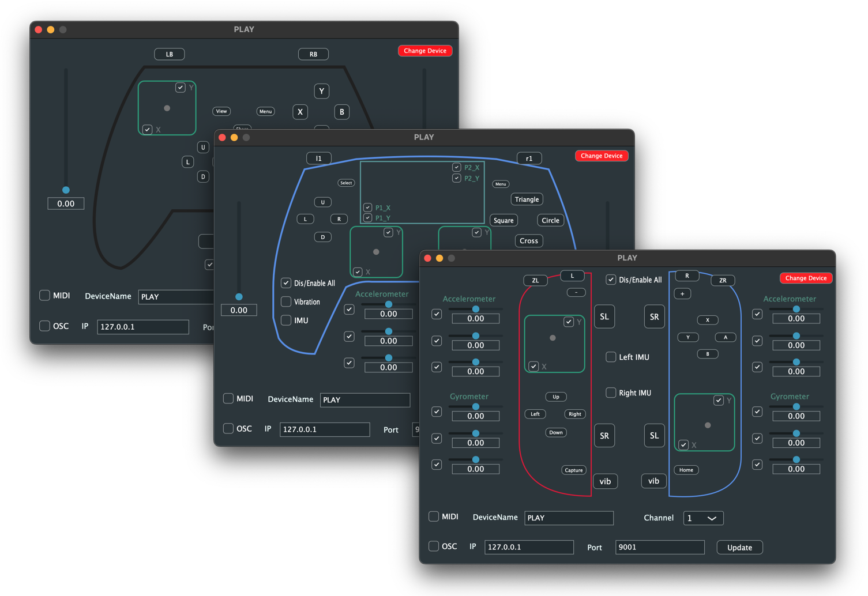Click the B face button on right Joy-Con
The width and height of the screenshot is (868, 596).
708,354
